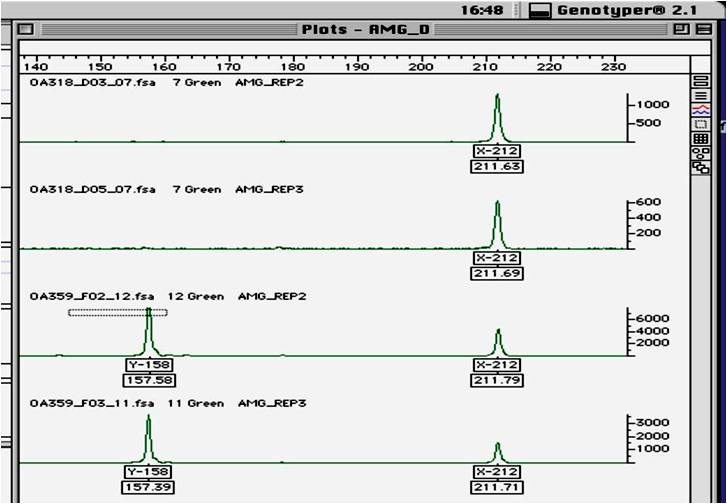The height and width of the screenshot is (504, 727).
Task: Select the horizontal lines list icon
Action: coord(700,96)
